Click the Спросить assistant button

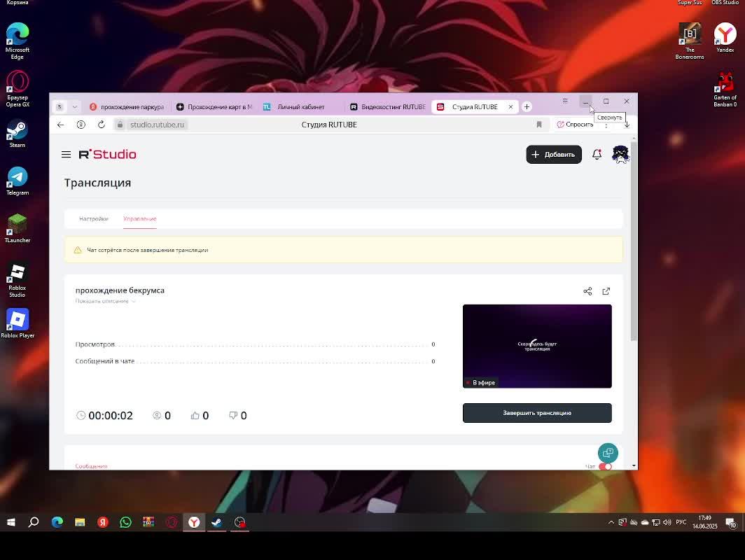pos(575,125)
